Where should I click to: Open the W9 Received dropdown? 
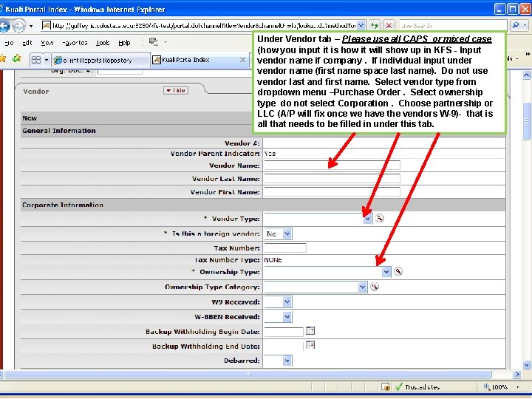287,301
